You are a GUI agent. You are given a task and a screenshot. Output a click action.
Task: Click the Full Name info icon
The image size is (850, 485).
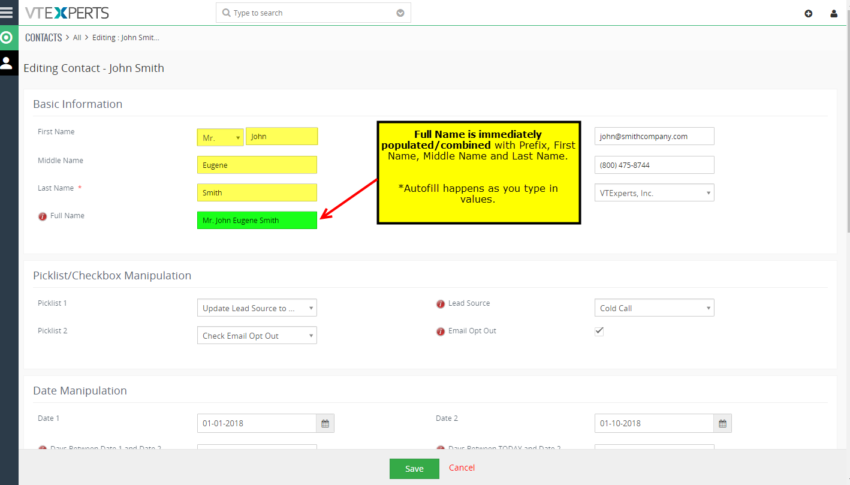42,216
